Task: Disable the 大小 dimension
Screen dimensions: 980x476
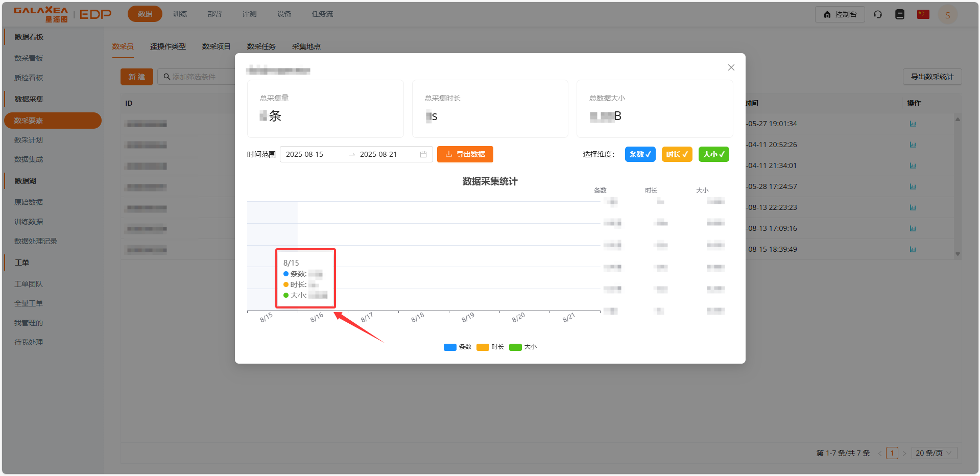Action: click(713, 154)
